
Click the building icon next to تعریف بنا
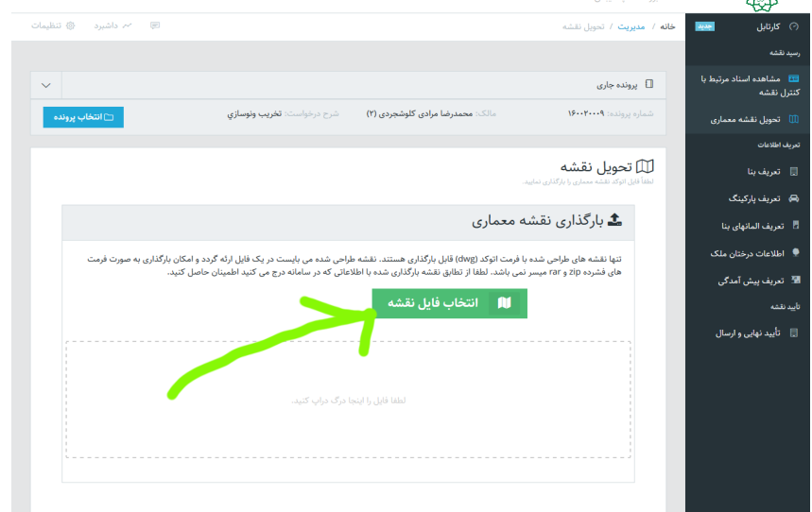[794, 171]
